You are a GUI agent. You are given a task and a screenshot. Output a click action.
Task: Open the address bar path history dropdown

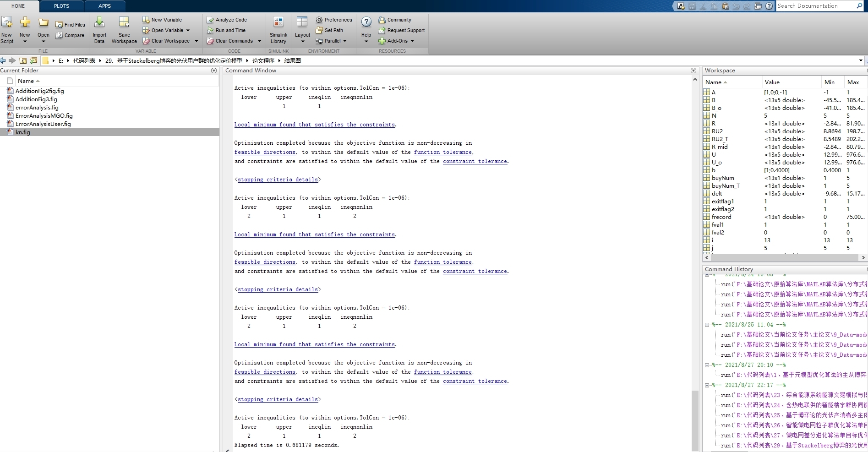(x=861, y=60)
